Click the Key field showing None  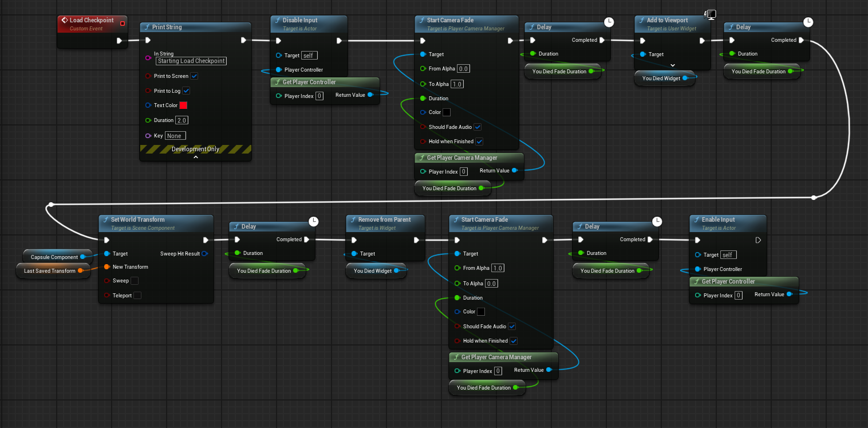(x=175, y=136)
